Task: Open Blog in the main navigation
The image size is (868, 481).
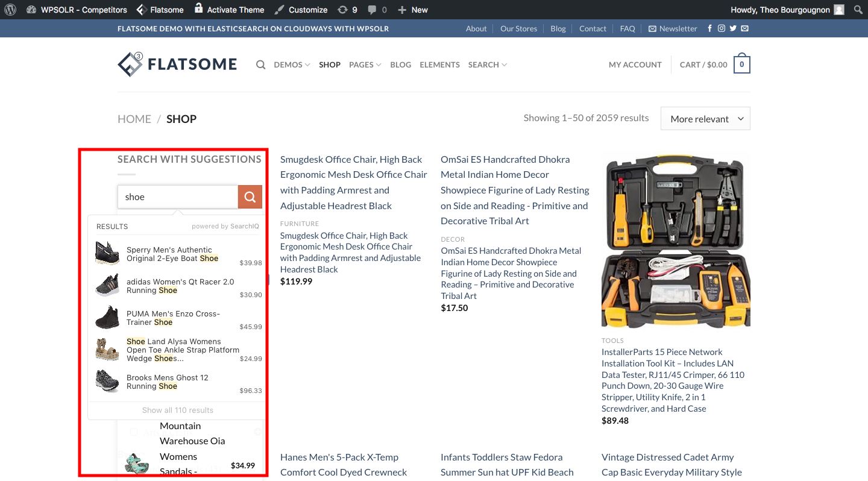Action: [400, 64]
